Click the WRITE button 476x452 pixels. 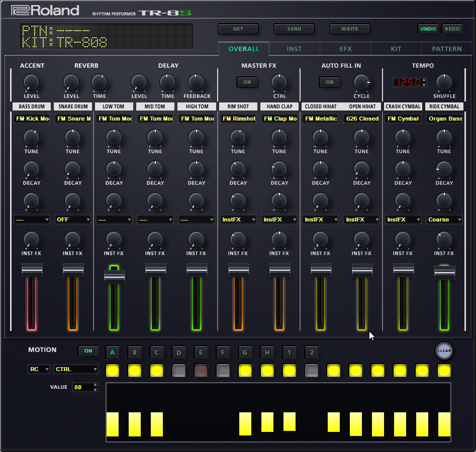pos(350,29)
